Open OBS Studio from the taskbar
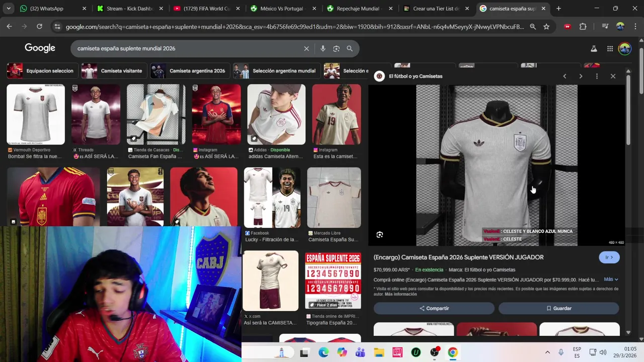 [434, 352]
